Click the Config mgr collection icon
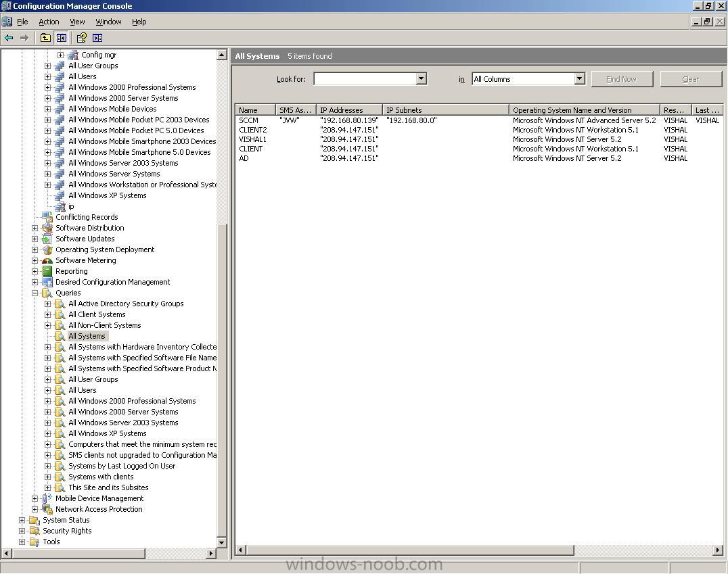This screenshot has width=728, height=574. (x=73, y=55)
